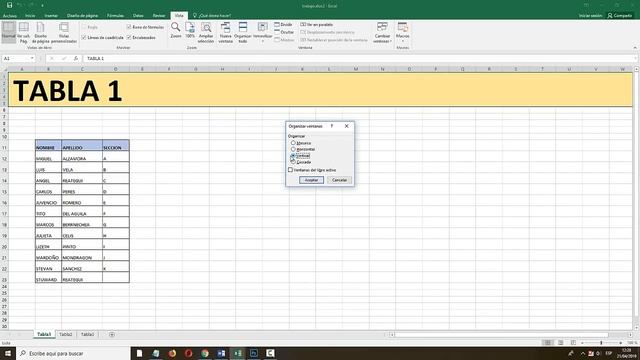Viewport: 640px width, 360px height.
Task: Select the Horizontal radio option
Action: pyautogui.click(x=293, y=149)
